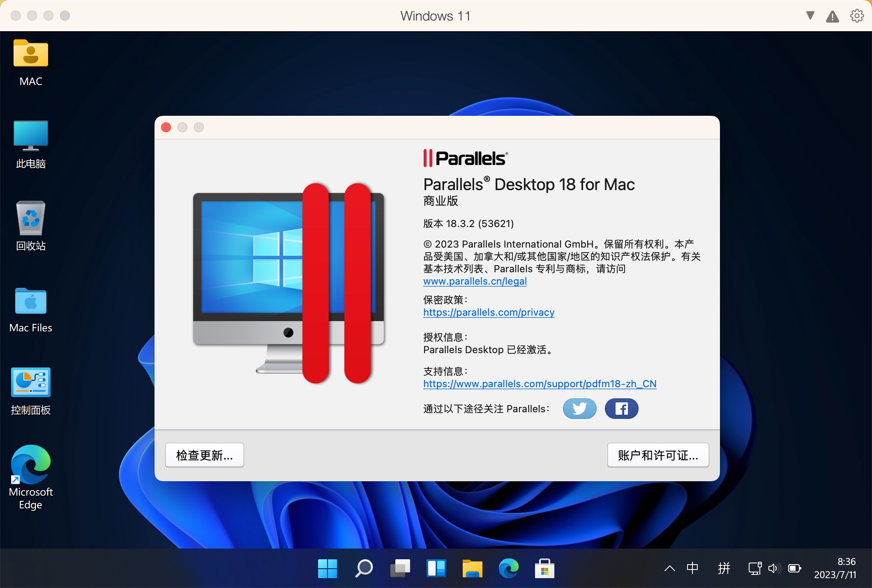Open File Explorer in the taskbar
872x588 pixels.
[x=472, y=569]
